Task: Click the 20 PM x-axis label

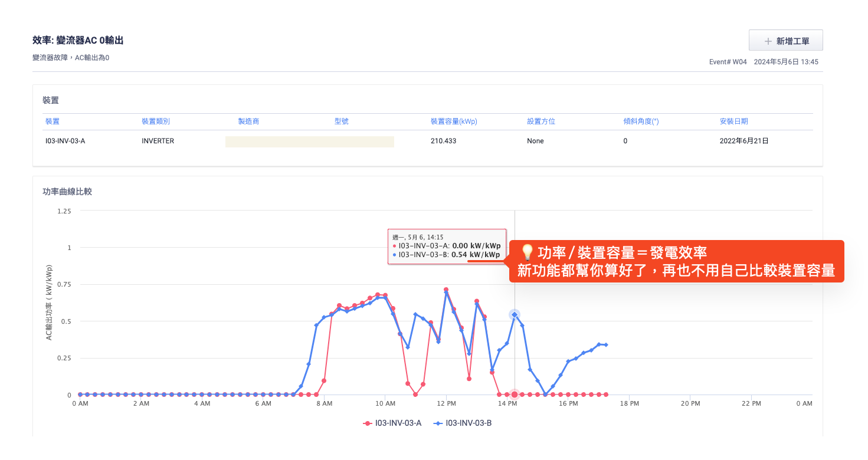Action: point(690,404)
